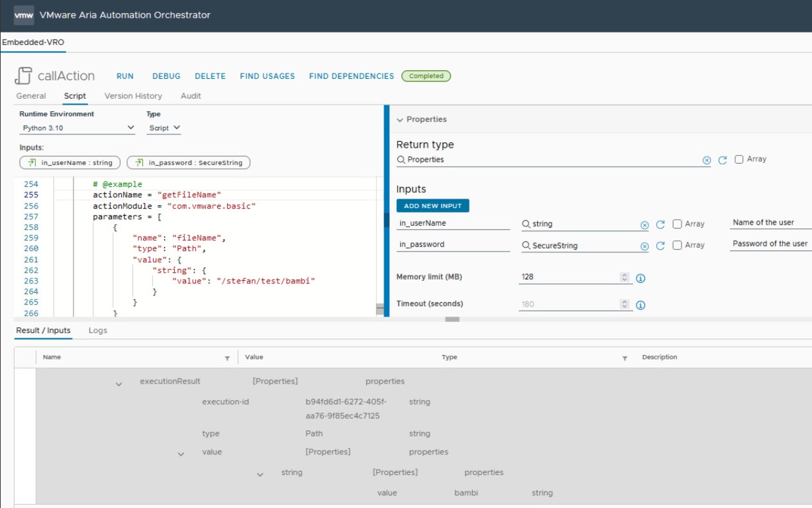Click the Description column header
The image size is (812, 508).
tap(660, 357)
